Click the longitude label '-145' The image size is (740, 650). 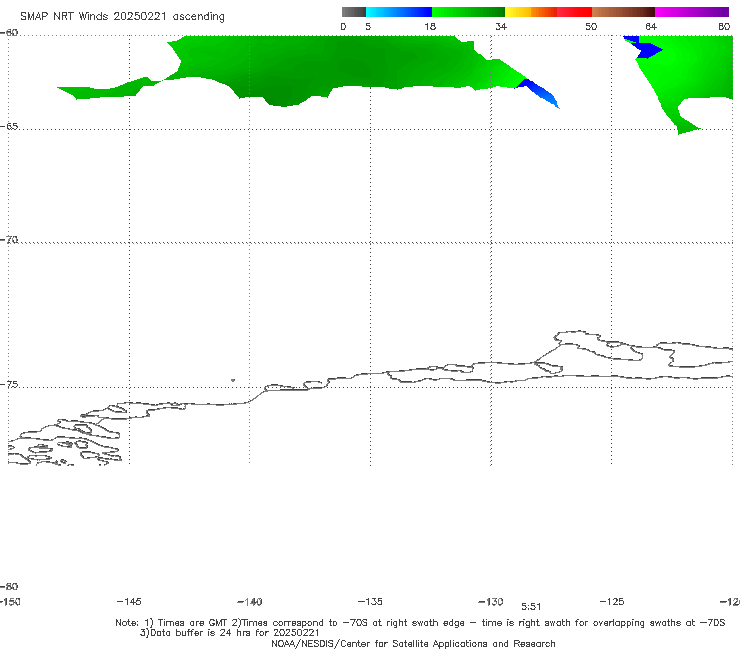click(129, 601)
